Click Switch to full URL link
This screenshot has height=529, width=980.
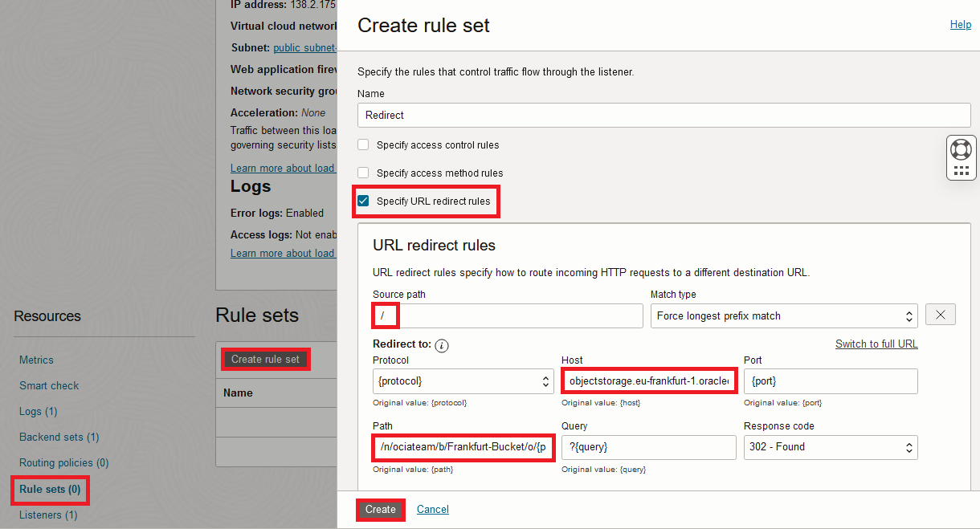click(x=876, y=344)
